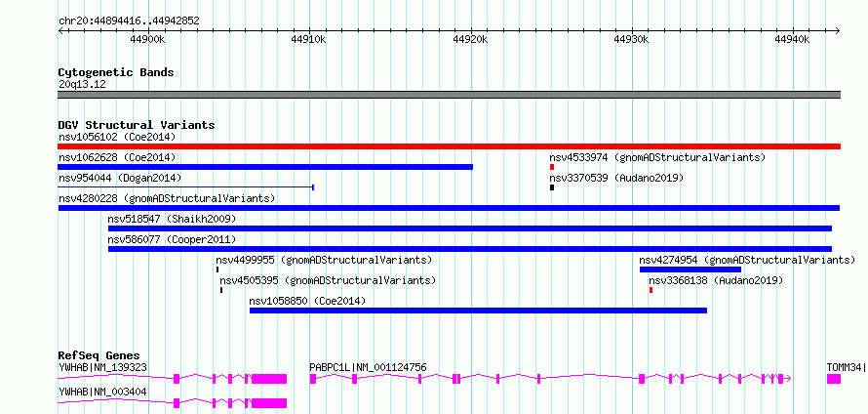This screenshot has width=868, height=414.
Task: Open the nsv586077 (Cooper2011) label
Action: (x=173, y=239)
